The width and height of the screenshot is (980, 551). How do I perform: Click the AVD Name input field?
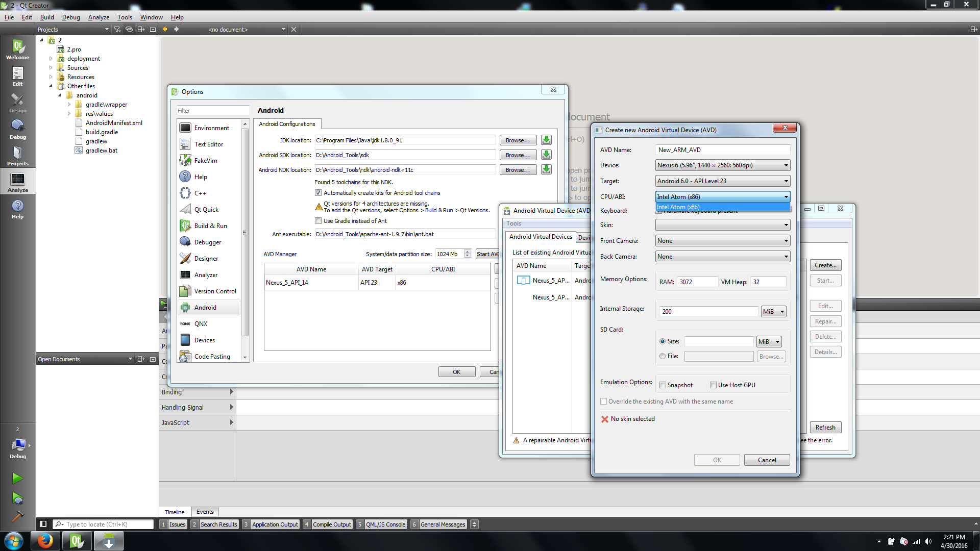pyautogui.click(x=723, y=150)
